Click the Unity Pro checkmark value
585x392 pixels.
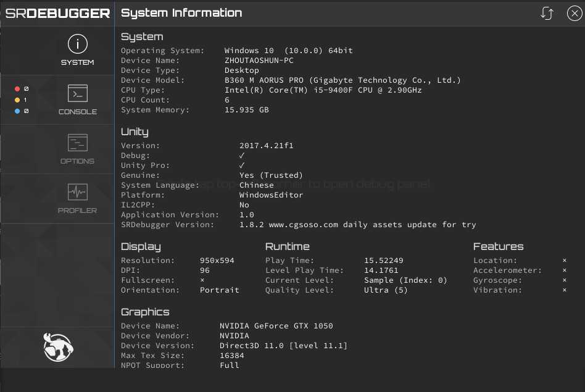click(x=242, y=165)
